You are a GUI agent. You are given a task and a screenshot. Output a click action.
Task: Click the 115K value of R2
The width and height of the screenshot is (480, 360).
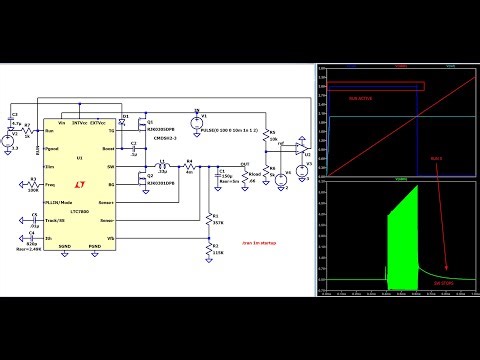[218, 253]
